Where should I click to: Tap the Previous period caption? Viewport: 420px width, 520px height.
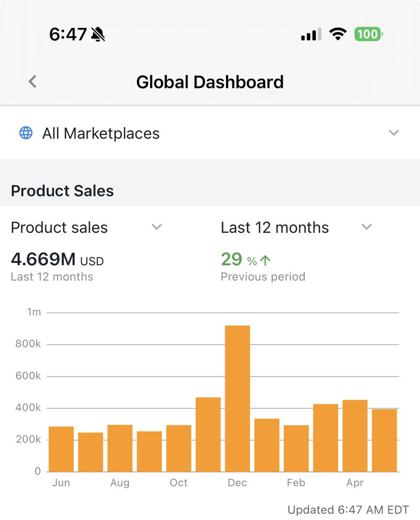pos(263,277)
